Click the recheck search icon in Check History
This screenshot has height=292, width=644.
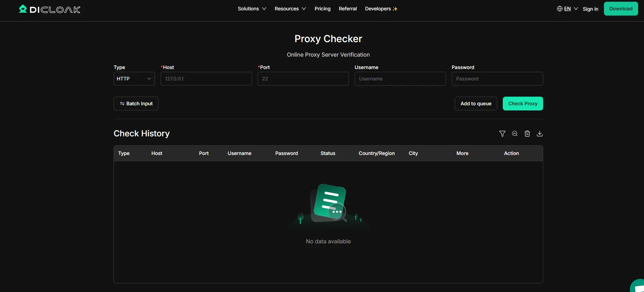515,134
